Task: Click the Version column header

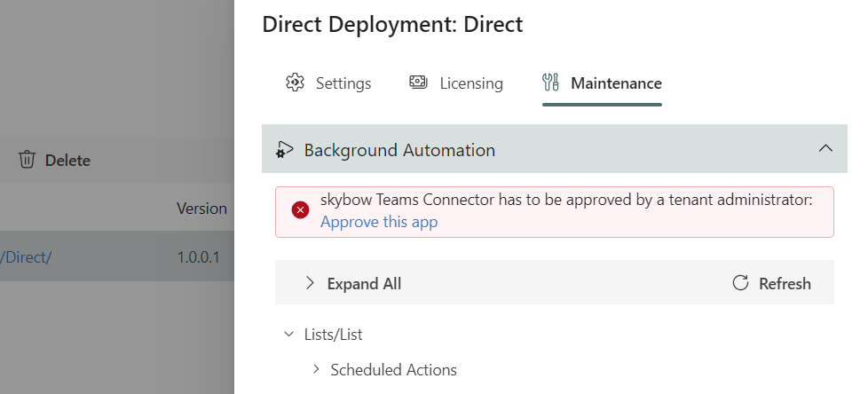Action: [201, 209]
